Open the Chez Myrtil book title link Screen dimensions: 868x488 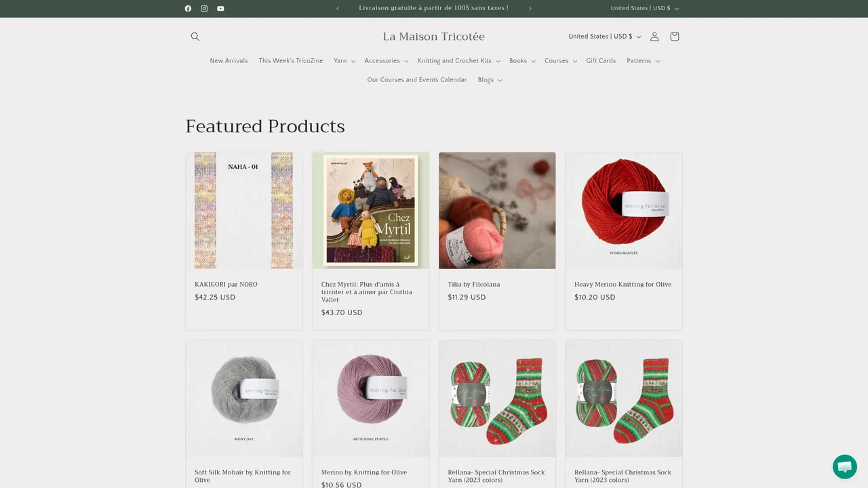pos(367,292)
